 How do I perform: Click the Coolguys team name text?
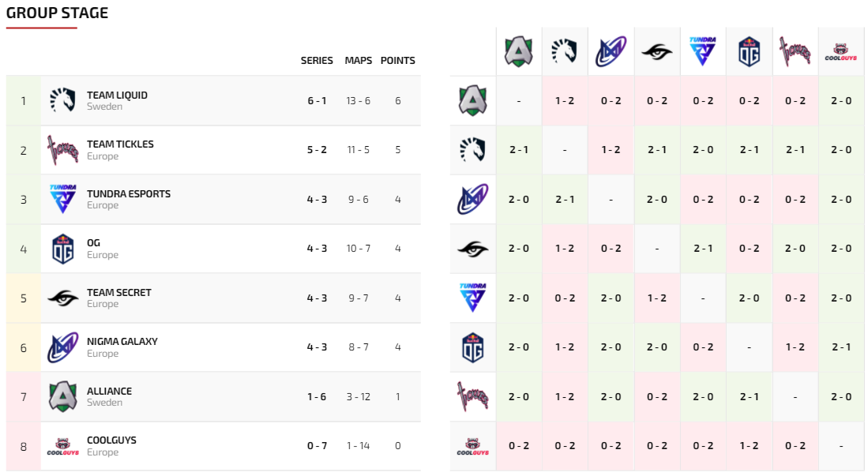pyautogui.click(x=111, y=440)
